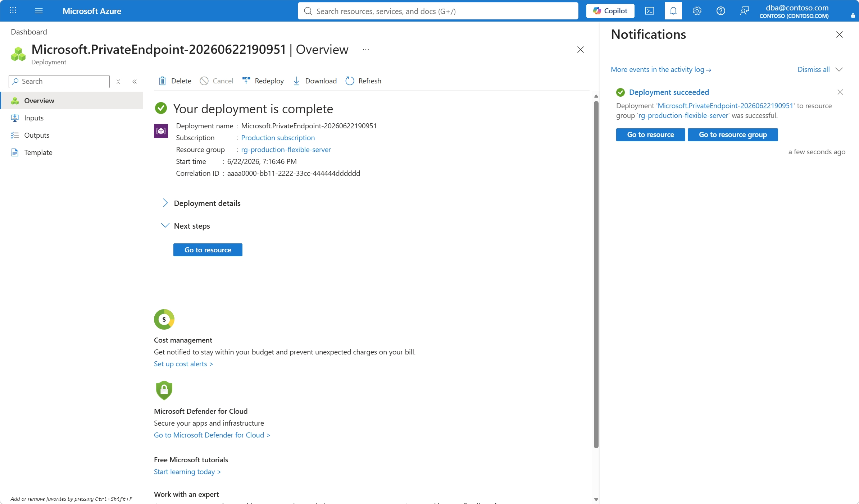The image size is (859, 504).
Task: Close the Notifications panel
Action: point(840,35)
